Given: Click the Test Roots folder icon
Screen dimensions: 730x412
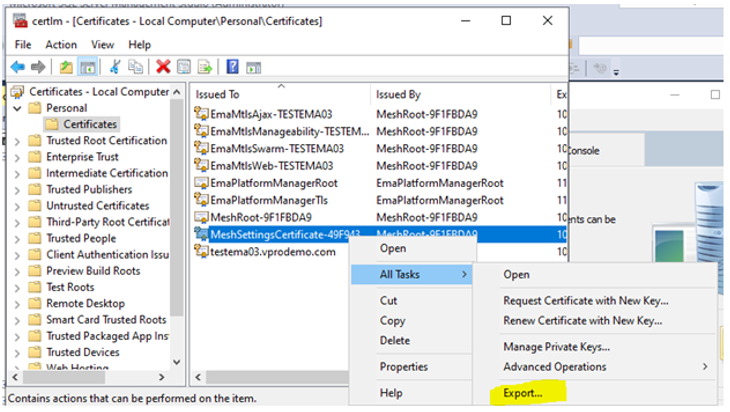Looking at the screenshot, I should [x=35, y=287].
